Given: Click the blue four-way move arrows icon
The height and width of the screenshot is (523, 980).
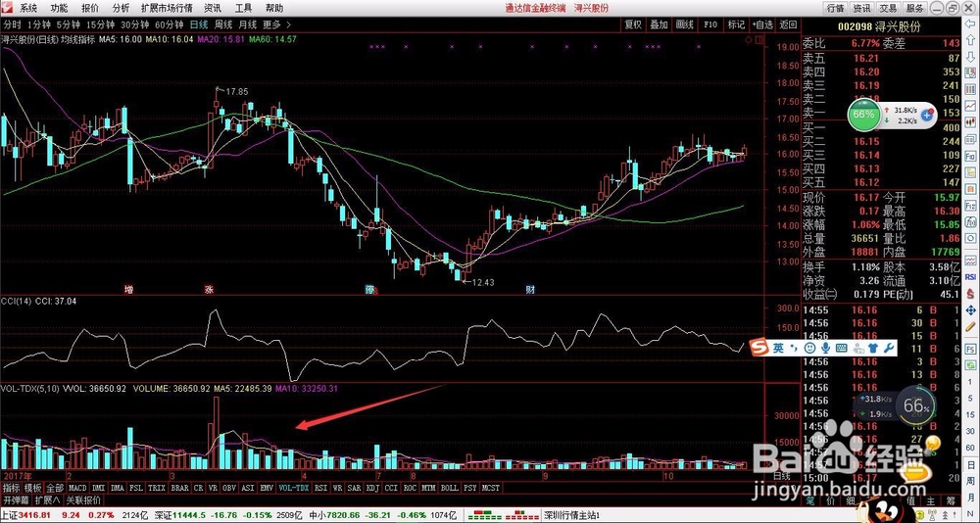Looking at the screenshot, I should click(970, 310).
